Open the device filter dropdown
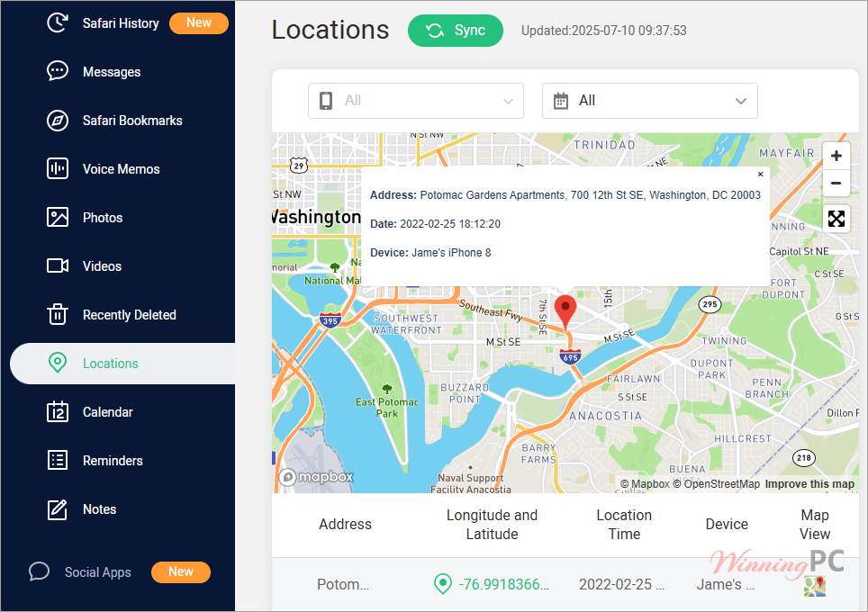Screen dimensions: 868x612 point(416,101)
